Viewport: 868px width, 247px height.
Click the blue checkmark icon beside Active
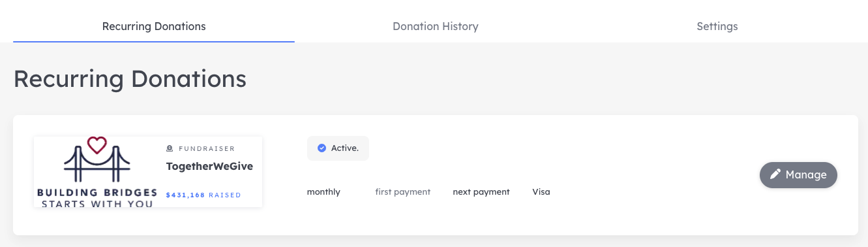(322, 148)
